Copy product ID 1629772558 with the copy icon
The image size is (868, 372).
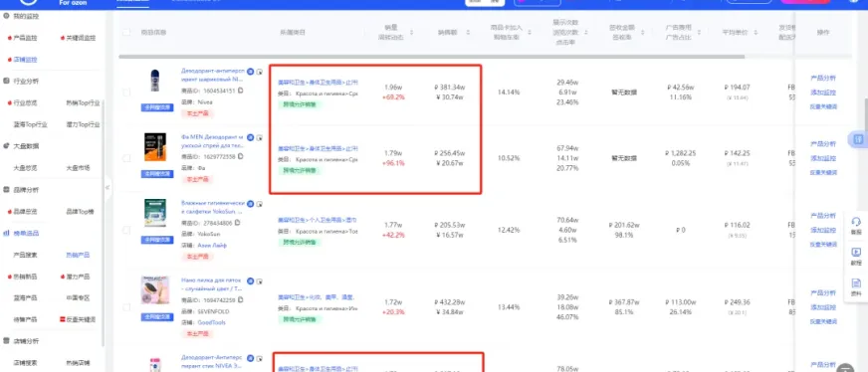pos(240,156)
